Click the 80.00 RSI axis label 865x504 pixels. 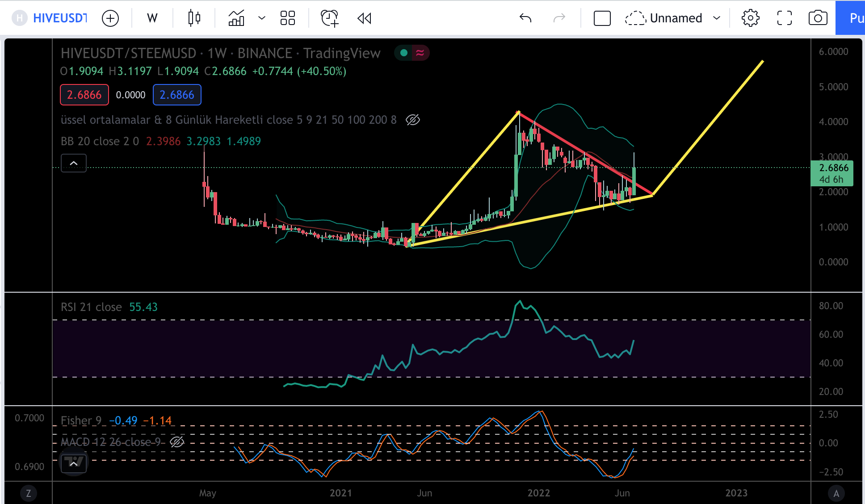coord(831,306)
